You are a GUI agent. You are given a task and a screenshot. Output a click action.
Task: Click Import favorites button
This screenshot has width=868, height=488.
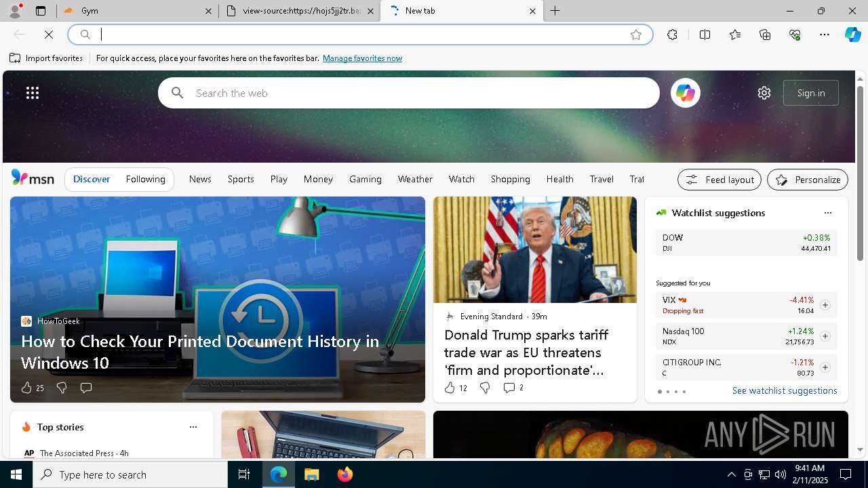(x=46, y=58)
